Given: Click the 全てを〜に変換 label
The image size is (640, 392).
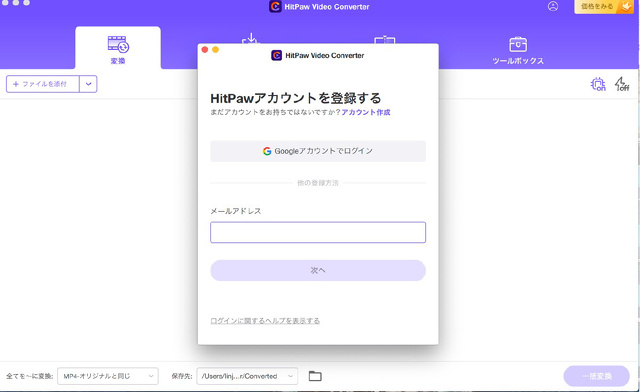Looking at the screenshot, I should click(30, 376).
